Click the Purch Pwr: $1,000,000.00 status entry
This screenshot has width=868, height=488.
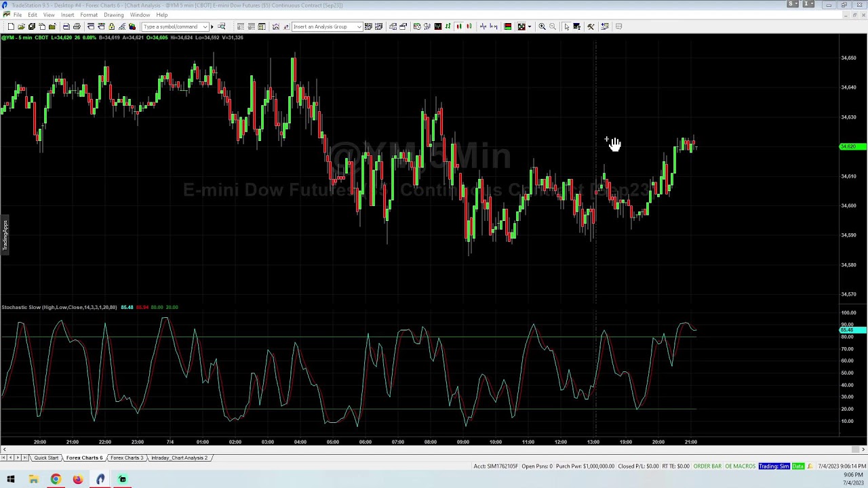click(x=585, y=466)
